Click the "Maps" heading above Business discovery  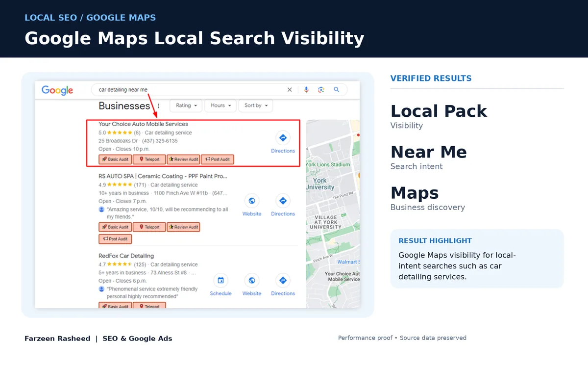415,193
